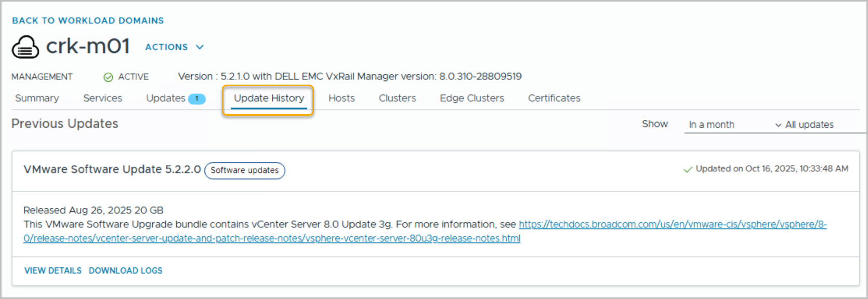Image resolution: width=868 pixels, height=299 pixels.
Task: Open the vCenter release notes hyperlink
Action: 672,224
